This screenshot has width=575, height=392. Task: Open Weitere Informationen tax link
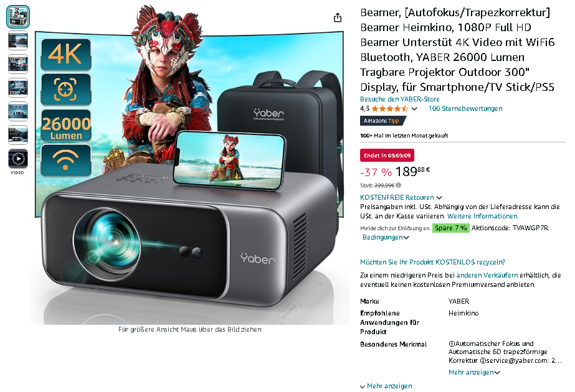tap(483, 216)
